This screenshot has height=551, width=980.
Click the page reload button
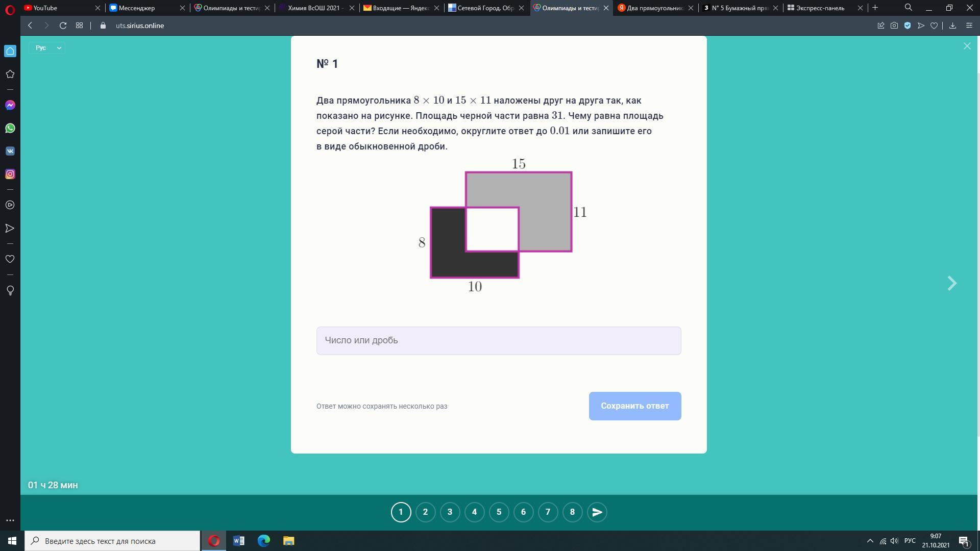pos(63,26)
